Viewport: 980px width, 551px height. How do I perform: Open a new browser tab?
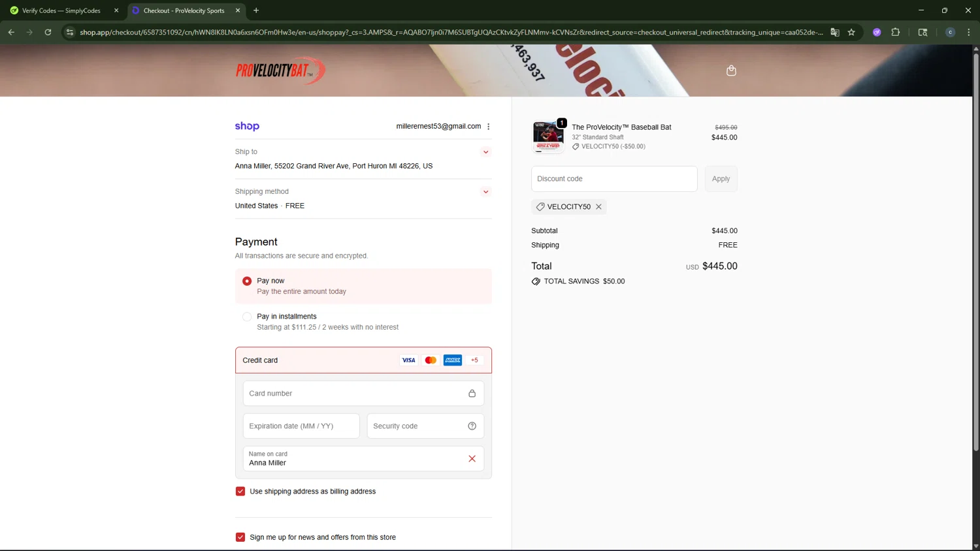coord(256,10)
